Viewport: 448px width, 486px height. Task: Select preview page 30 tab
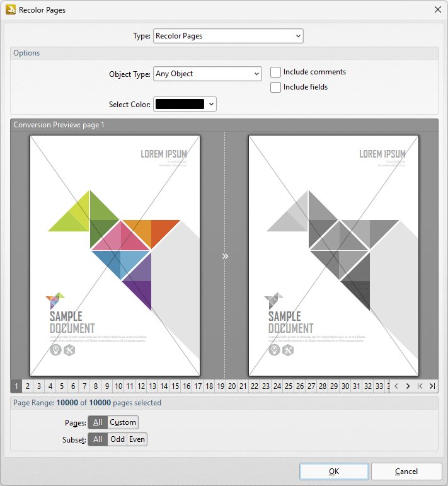point(345,386)
